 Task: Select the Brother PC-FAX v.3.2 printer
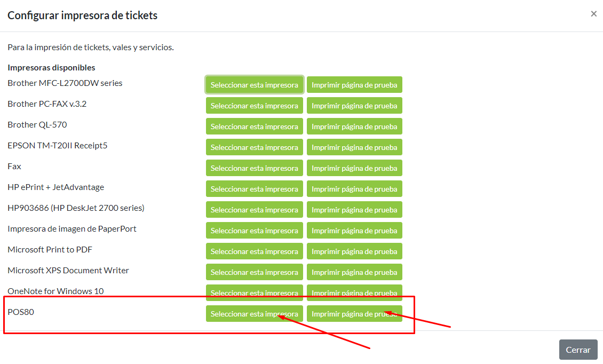254,106
